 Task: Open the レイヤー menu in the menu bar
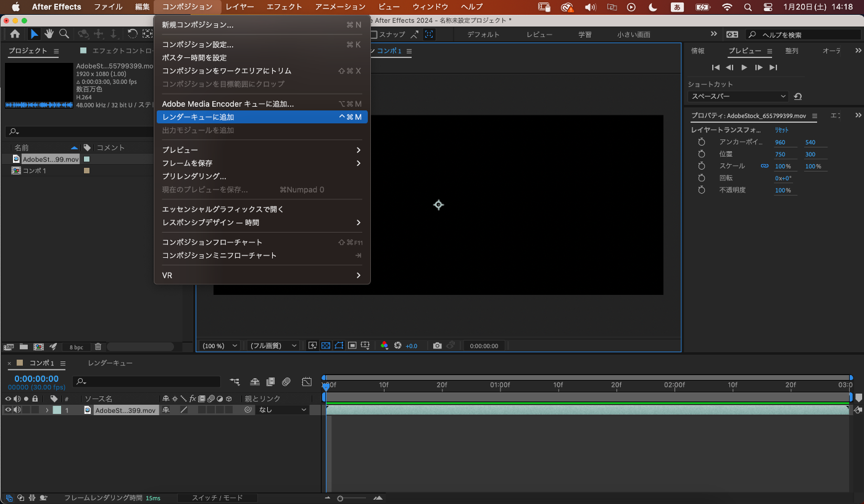point(240,7)
